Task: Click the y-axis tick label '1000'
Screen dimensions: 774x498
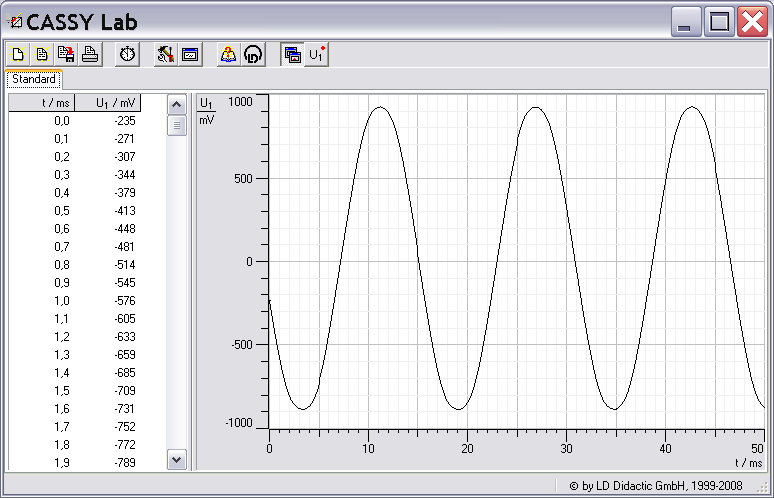Action: click(240, 102)
